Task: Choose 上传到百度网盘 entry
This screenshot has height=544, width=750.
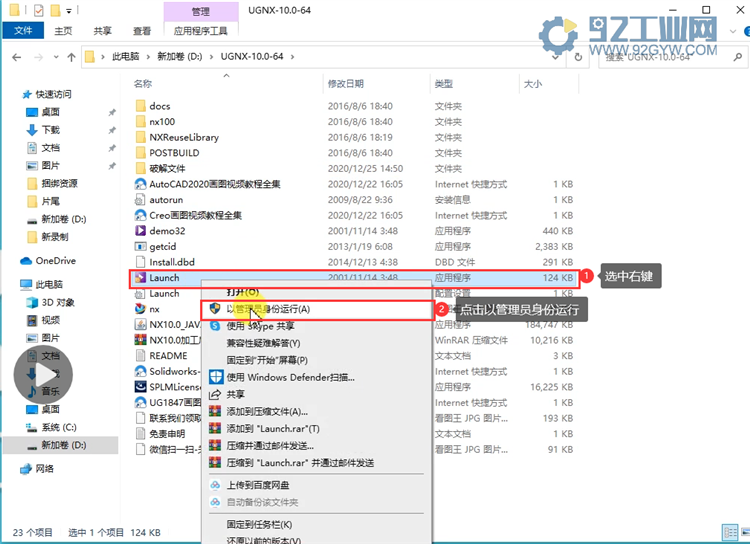Action: tap(317, 485)
